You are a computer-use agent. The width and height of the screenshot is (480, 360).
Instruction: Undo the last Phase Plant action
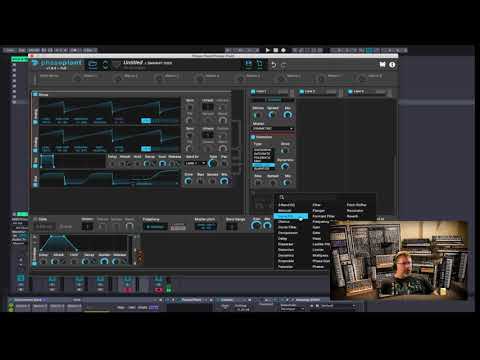point(273,65)
